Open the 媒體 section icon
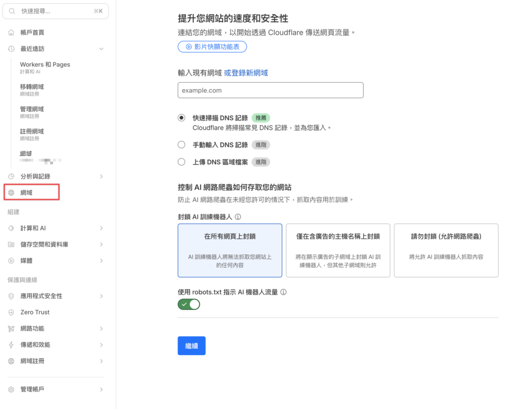The image size is (532, 409). coord(10,260)
